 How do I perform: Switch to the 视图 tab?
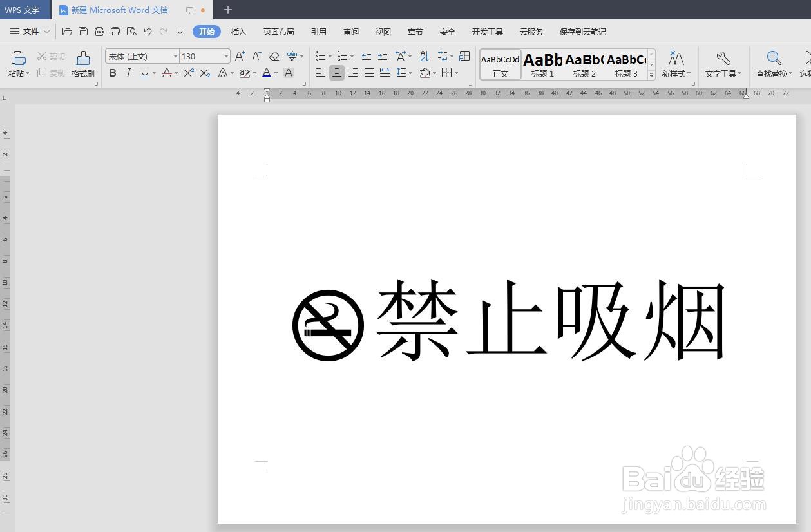coord(383,32)
